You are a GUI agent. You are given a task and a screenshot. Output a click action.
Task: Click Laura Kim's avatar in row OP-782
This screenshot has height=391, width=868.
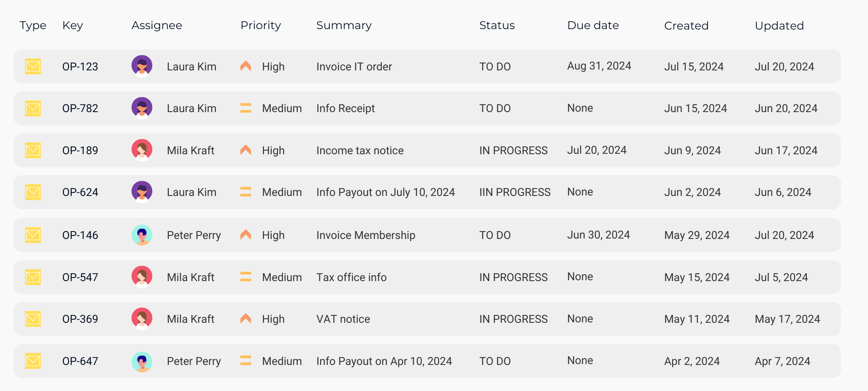[x=142, y=108]
